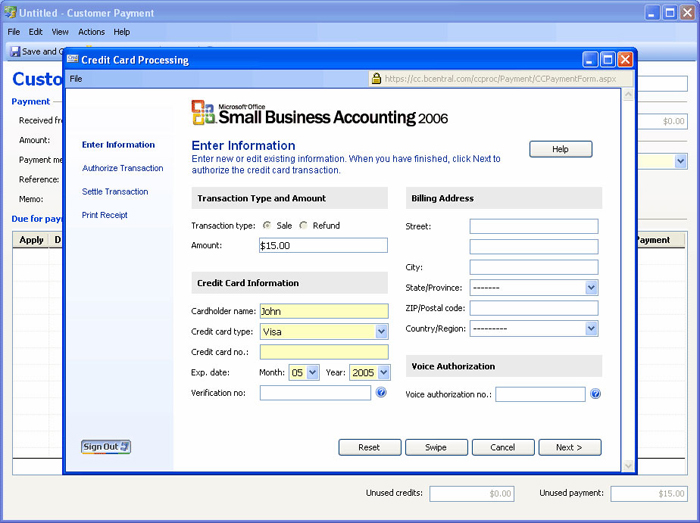
Task: Open the Credit card type dropdown
Action: click(x=381, y=332)
